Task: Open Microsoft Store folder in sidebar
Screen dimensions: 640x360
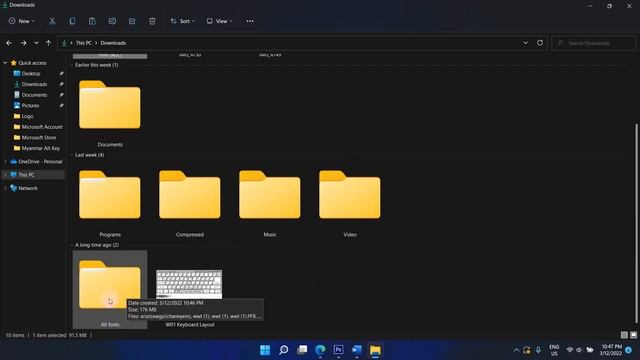Action: point(39,138)
